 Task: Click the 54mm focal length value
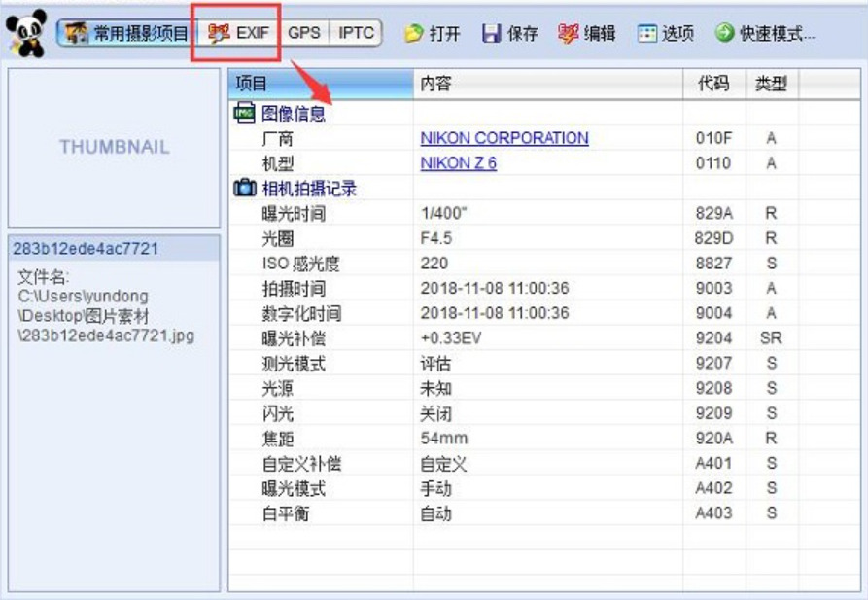pyautogui.click(x=444, y=439)
